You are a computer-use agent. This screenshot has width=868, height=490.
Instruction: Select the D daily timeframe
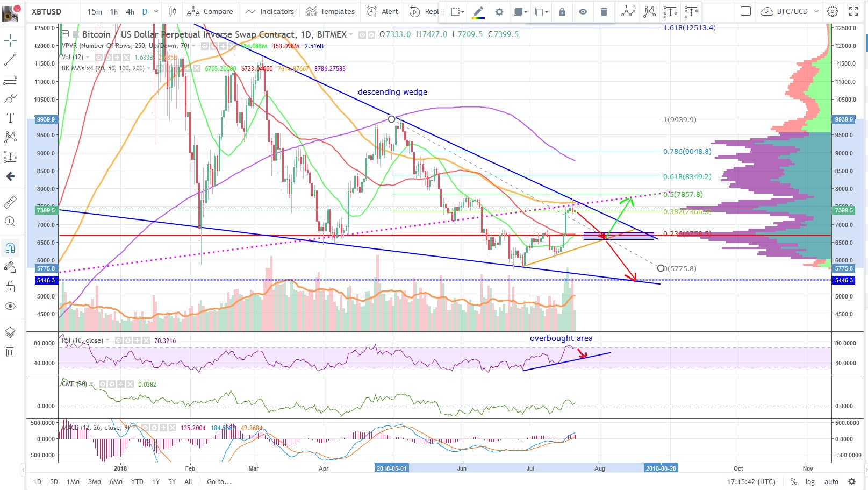145,11
